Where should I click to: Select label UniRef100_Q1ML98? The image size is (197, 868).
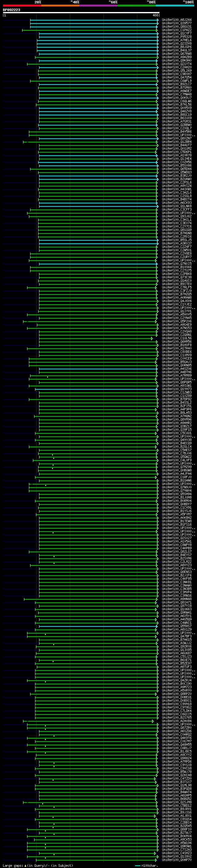pyautogui.click(x=177, y=785)
